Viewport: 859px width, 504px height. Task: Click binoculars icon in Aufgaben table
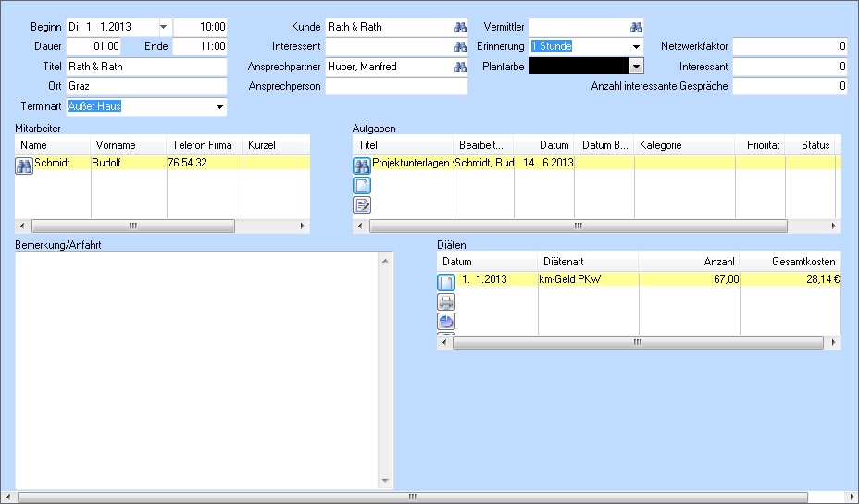[362, 166]
